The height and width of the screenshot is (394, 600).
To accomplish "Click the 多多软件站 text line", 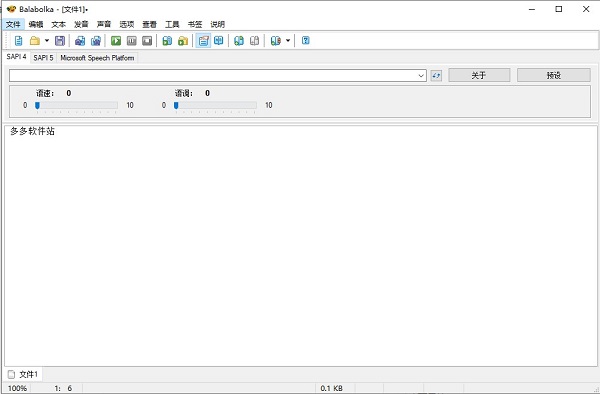I will pyautogui.click(x=33, y=131).
